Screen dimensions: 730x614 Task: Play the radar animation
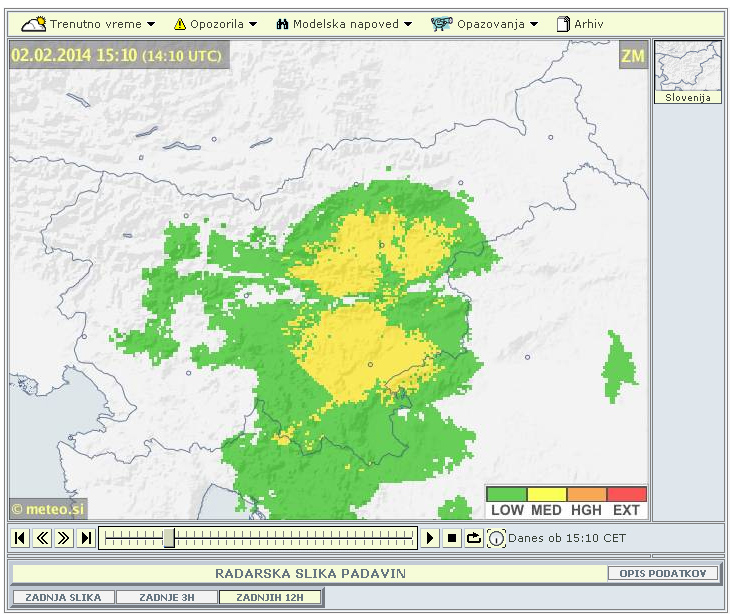point(430,538)
